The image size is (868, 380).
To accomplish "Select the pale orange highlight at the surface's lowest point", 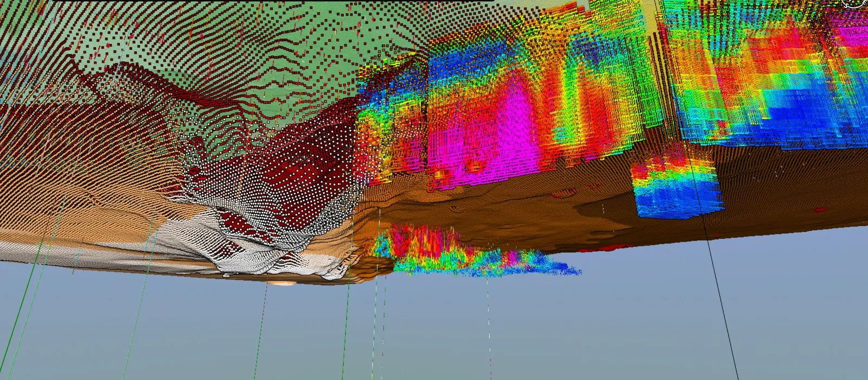I will (x=282, y=282).
